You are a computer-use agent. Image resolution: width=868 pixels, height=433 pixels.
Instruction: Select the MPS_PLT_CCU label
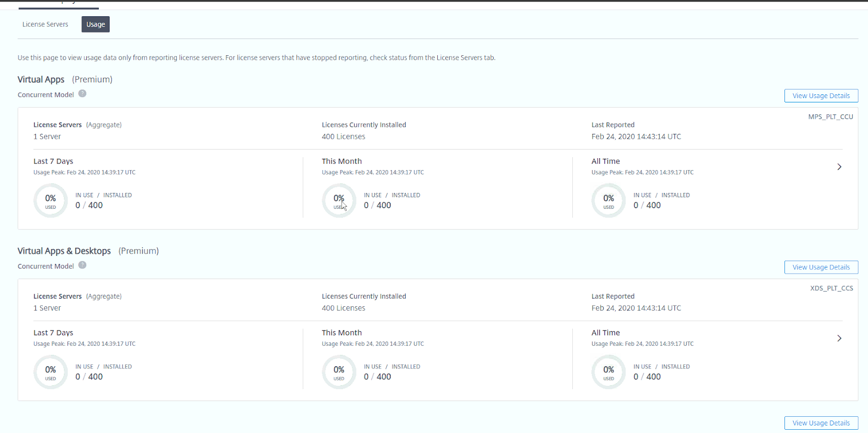[831, 117]
